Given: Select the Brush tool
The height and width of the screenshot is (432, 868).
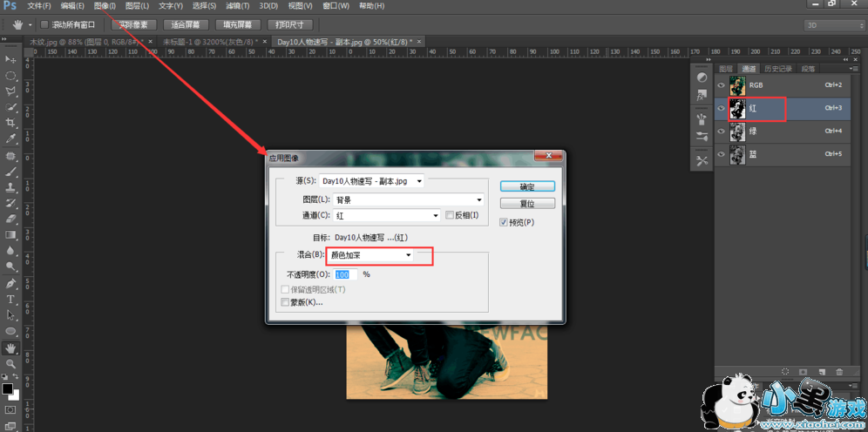Looking at the screenshot, I should [x=10, y=172].
